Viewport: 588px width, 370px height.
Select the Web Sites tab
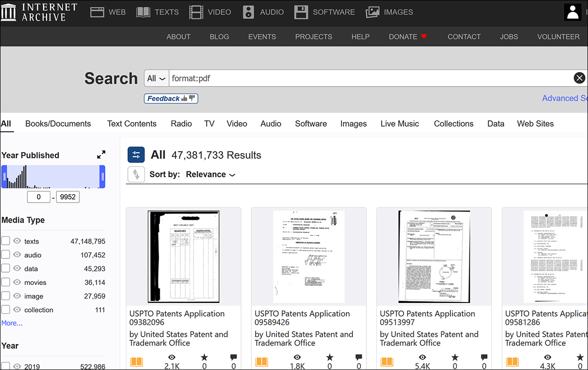tap(536, 124)
